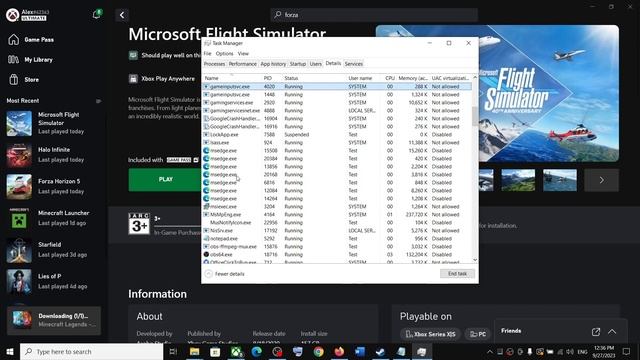Open Microsoft Flight Simulator from Most Recent
This screenshot has width=640, height=360.
(x=53, y=123)
